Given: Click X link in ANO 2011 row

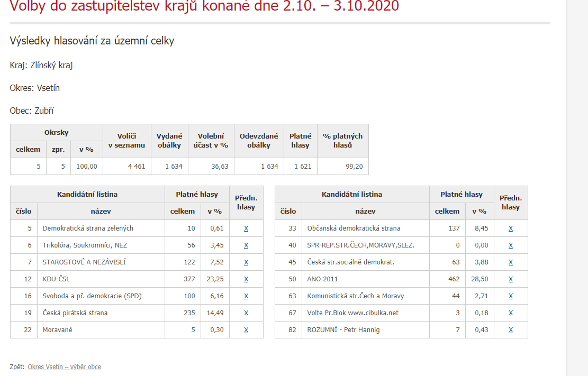Looking at the screenshot, I should 511,279.
